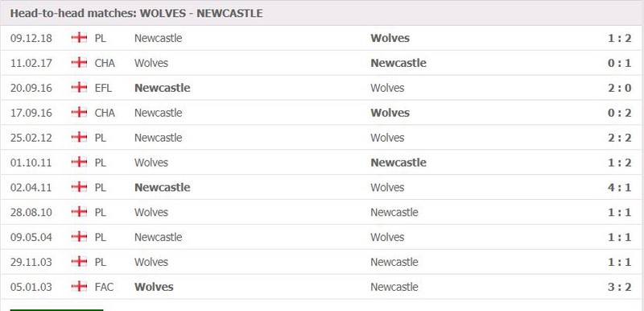This screenshot has width=644, height=311.
Task: Click the EFL competition label
Action: (103, 88)
